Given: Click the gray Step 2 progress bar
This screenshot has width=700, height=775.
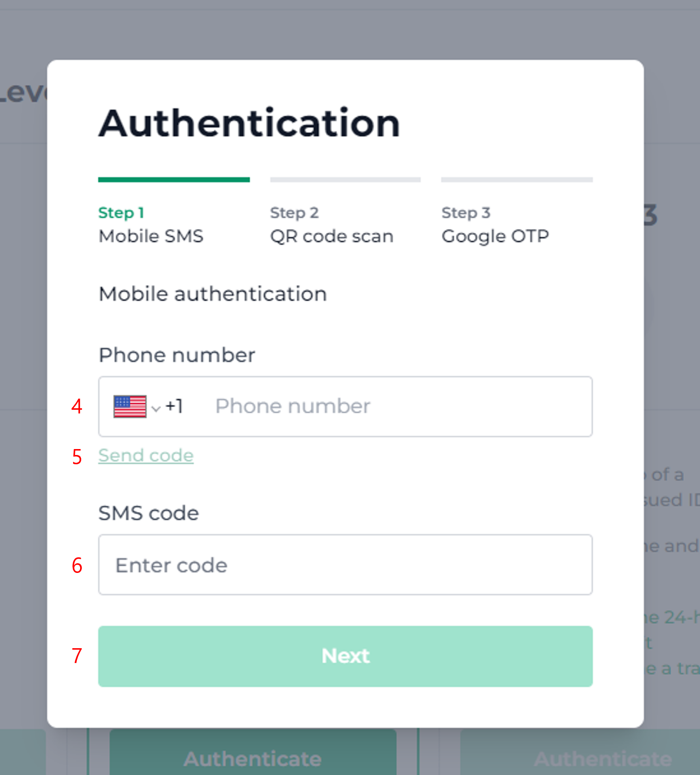Looking at the screenshot, I should [345, 179].
